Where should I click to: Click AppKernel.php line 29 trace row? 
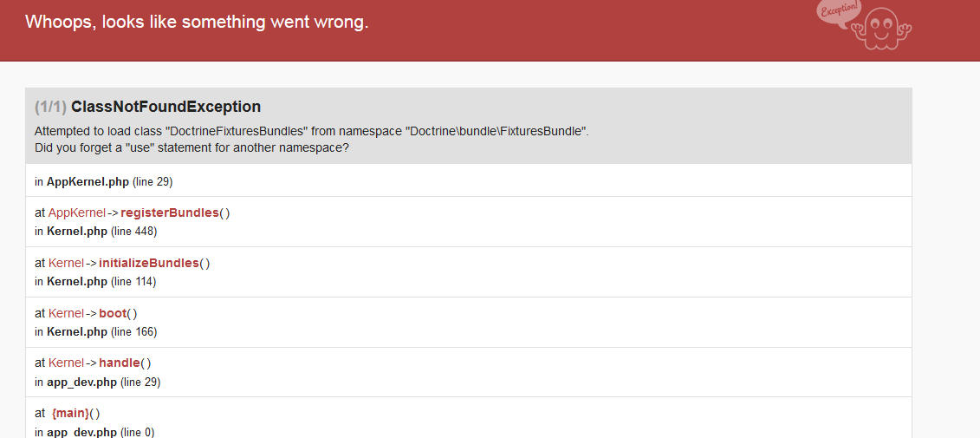469,181
